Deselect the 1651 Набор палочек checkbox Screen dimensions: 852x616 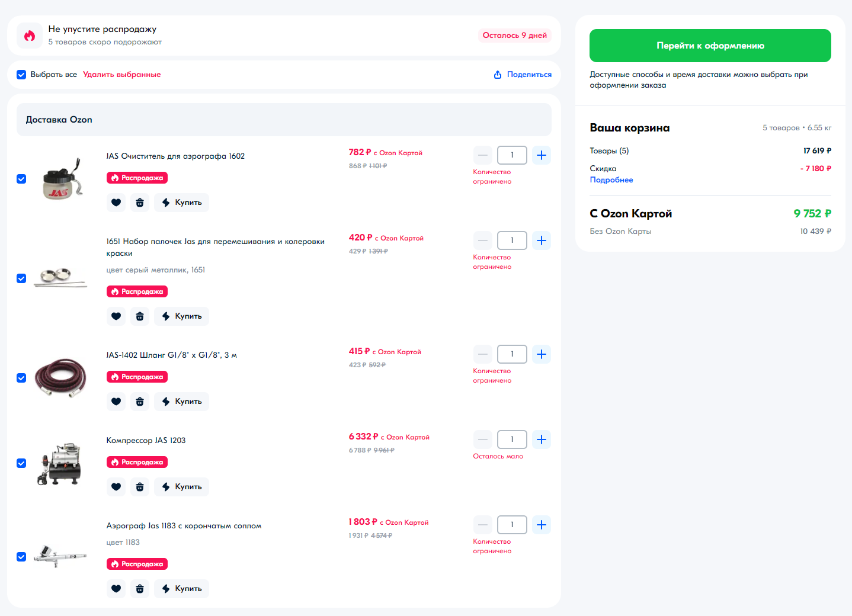[x=21, y=278]
